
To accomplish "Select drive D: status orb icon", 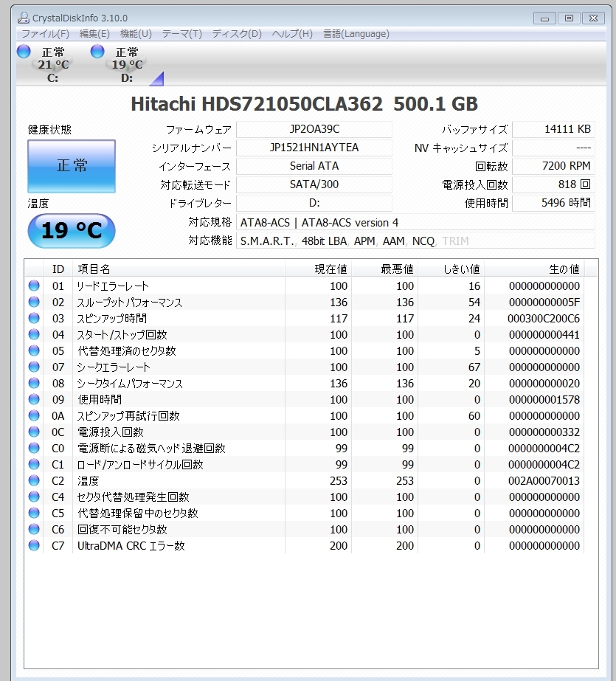I will pyautogui.click(x=97, y=51).
